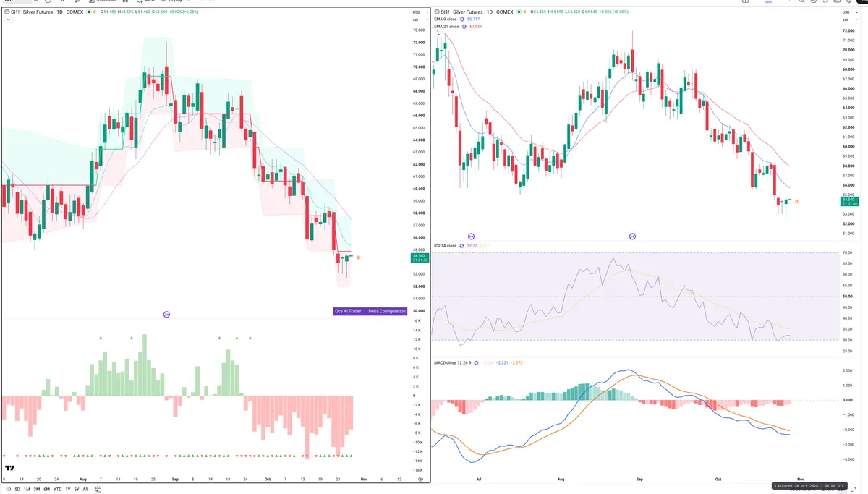Click the orange D flag beside right chart's last candle

point(796,201)
